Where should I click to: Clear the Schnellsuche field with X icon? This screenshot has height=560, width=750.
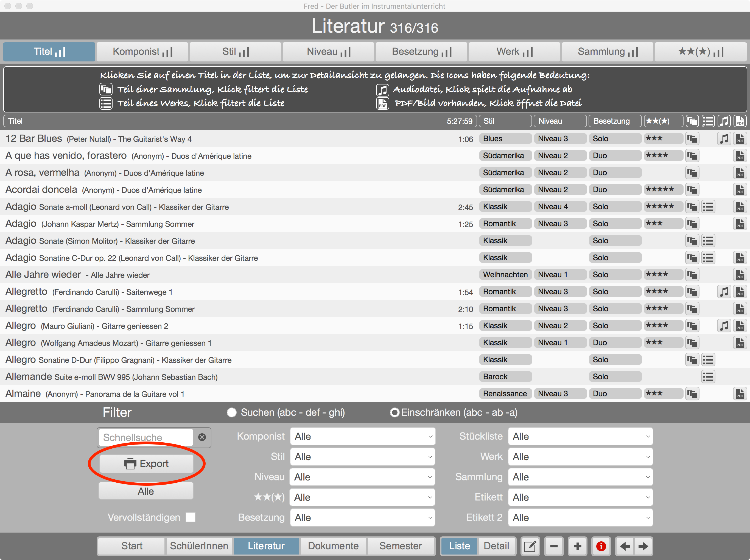coord(202,437)
